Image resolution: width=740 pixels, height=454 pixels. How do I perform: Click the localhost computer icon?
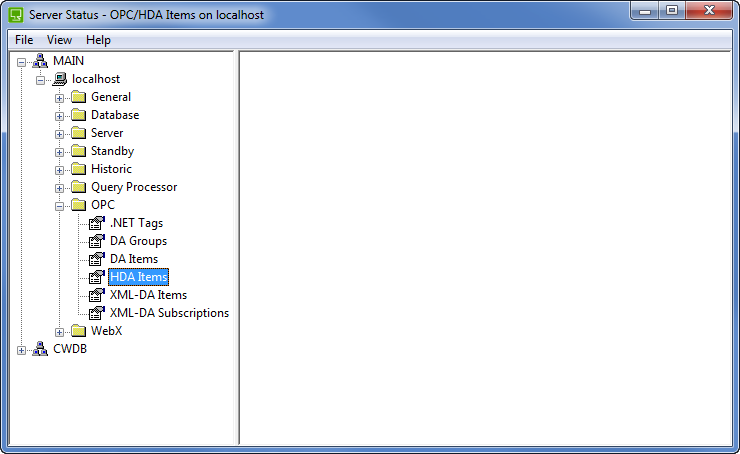60,79
